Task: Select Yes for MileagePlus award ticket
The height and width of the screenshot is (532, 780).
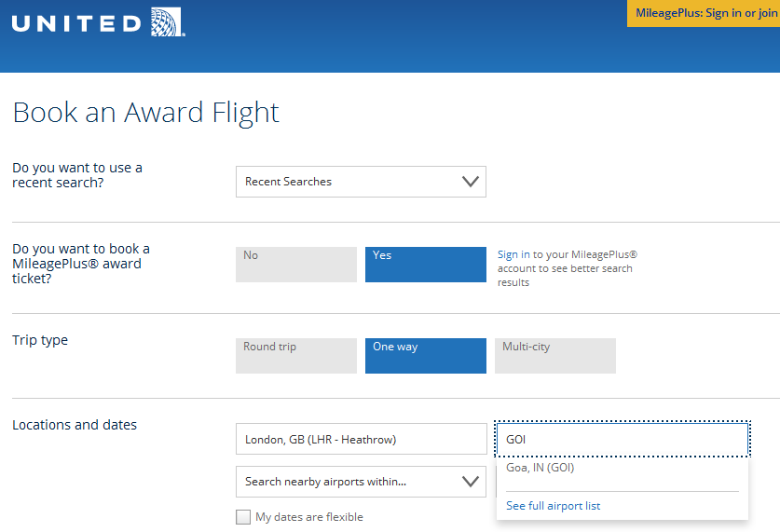Action: point(425,265)
